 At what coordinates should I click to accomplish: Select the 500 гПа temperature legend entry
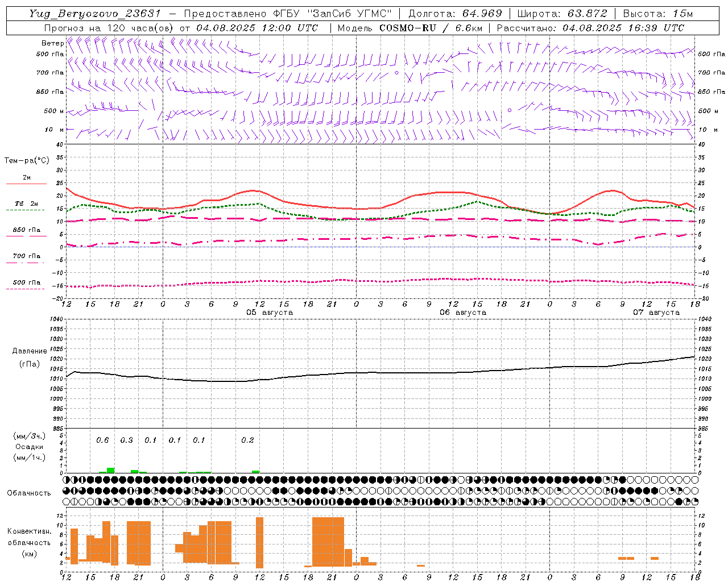[x=27, y=282]
